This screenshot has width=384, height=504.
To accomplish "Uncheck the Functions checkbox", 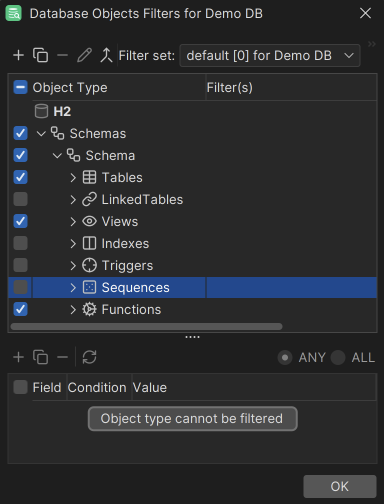I will [20, 309].
